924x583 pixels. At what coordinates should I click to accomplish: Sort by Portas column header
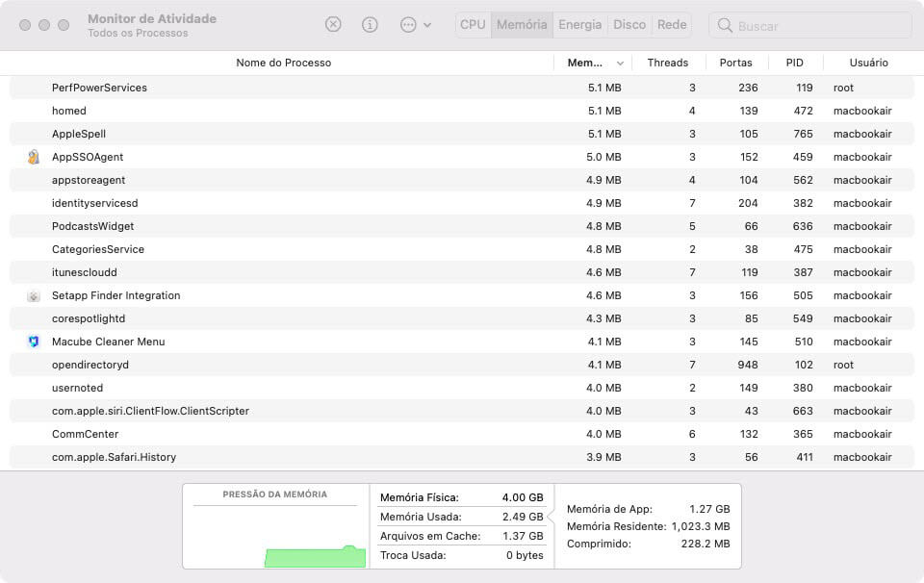pyautogui.click(x=735, y=63)
